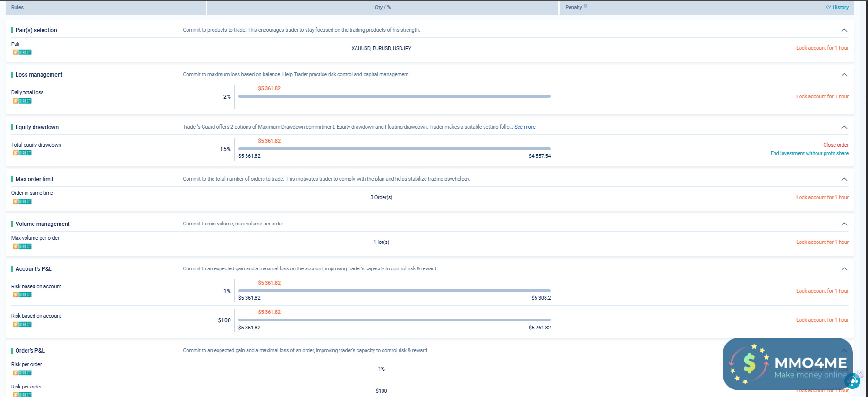Collapse the Pair(s) selection section
This screenshot has height=397, width=868.
click(x=844, y=30)
